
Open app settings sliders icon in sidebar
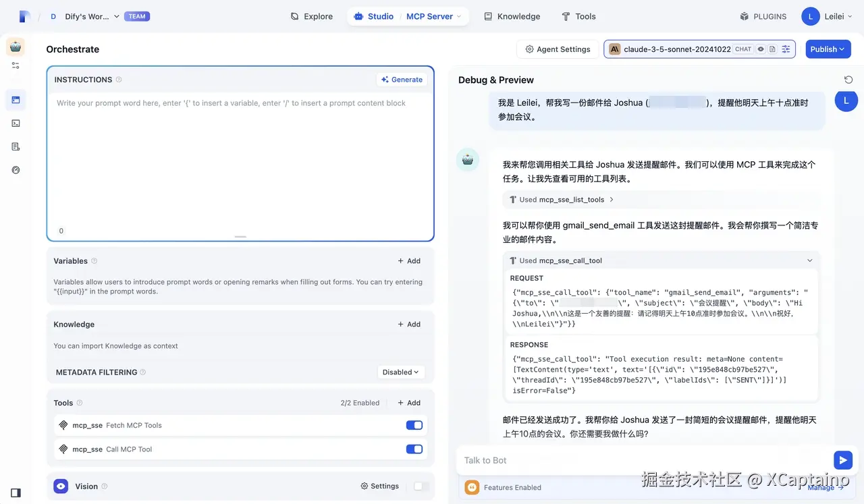tap(16, 65)
